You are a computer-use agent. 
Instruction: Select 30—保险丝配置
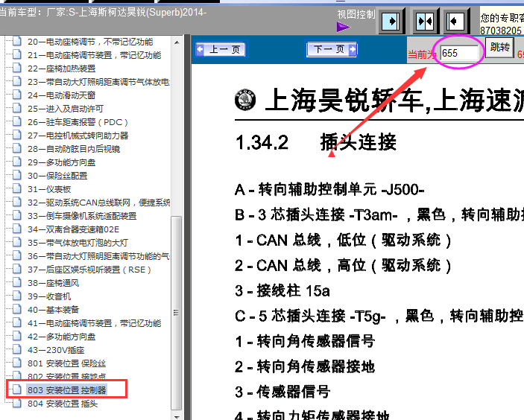click(x=57, y=176)
